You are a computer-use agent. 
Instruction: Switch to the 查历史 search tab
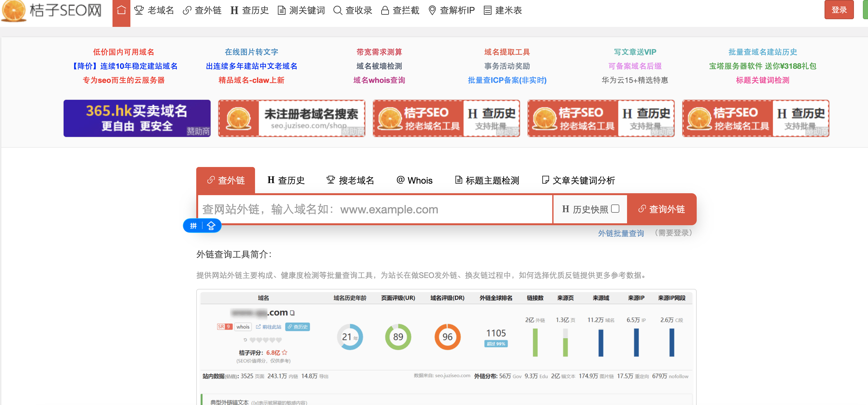(x=286, y=180)
